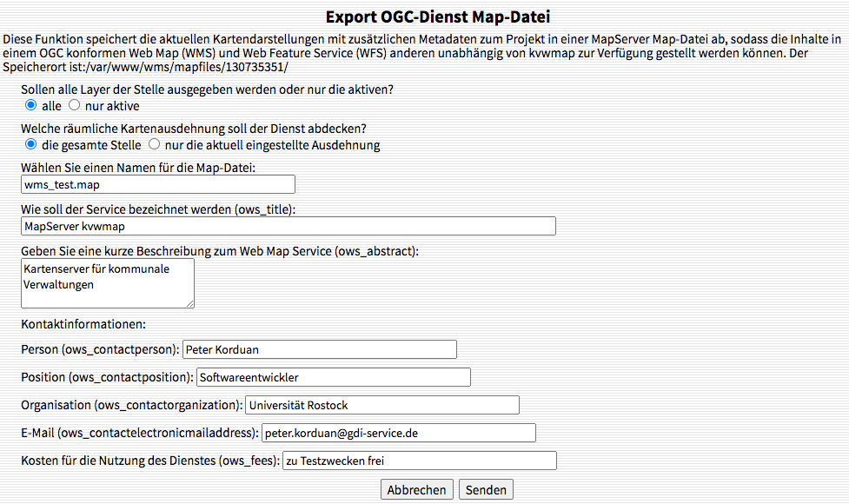Focus the ows_title field 'MapServer kvwmap'
Viewport: 849px width, 504px height.
pyautogui.click(x=288, y=226)
